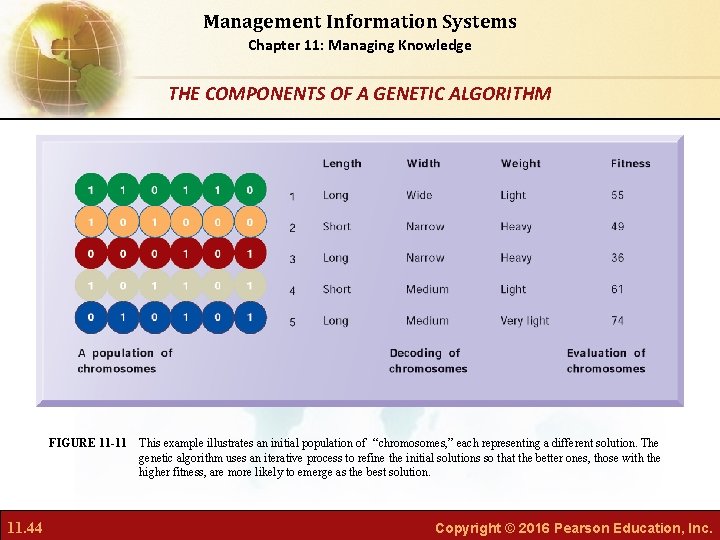Click the leftmost dark red chromosome circle
This screenshot has width=720, height=540.
[91, 253]
